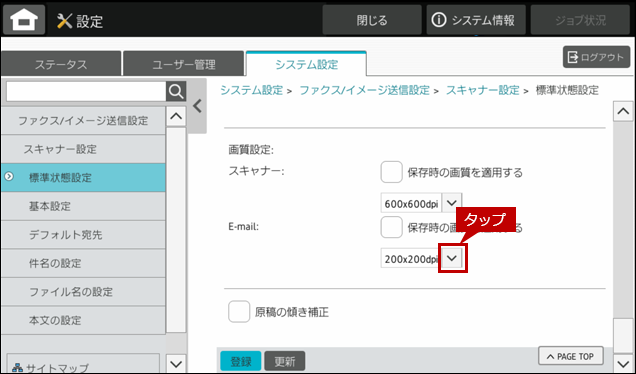Click the sidebar list scroll-up arrow

pyautogui.click(x=176, y=116)
